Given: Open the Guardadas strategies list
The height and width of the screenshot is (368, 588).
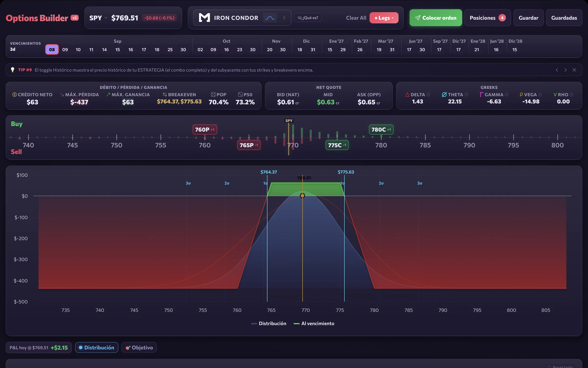Looking at the screenshot, I should 564,18.
